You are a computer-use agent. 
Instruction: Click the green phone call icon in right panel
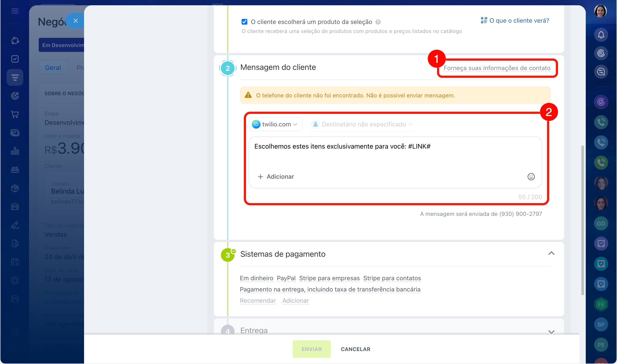pos(600,162)
